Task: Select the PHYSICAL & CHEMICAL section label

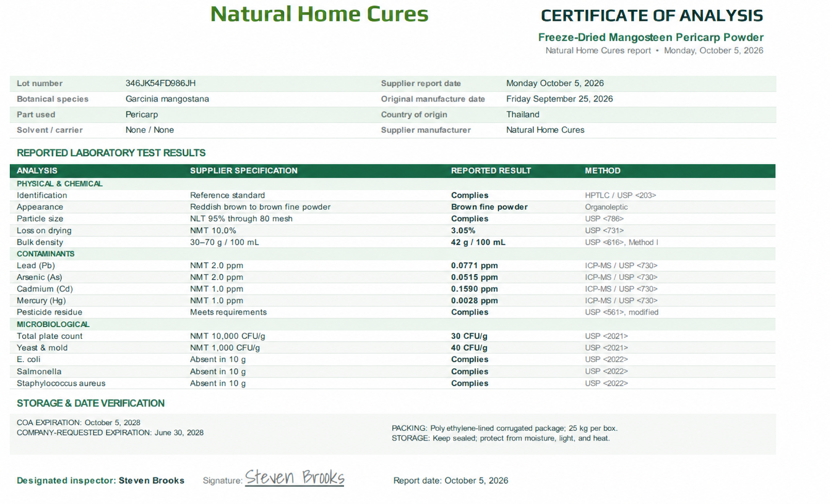Action: coord(59,184)
